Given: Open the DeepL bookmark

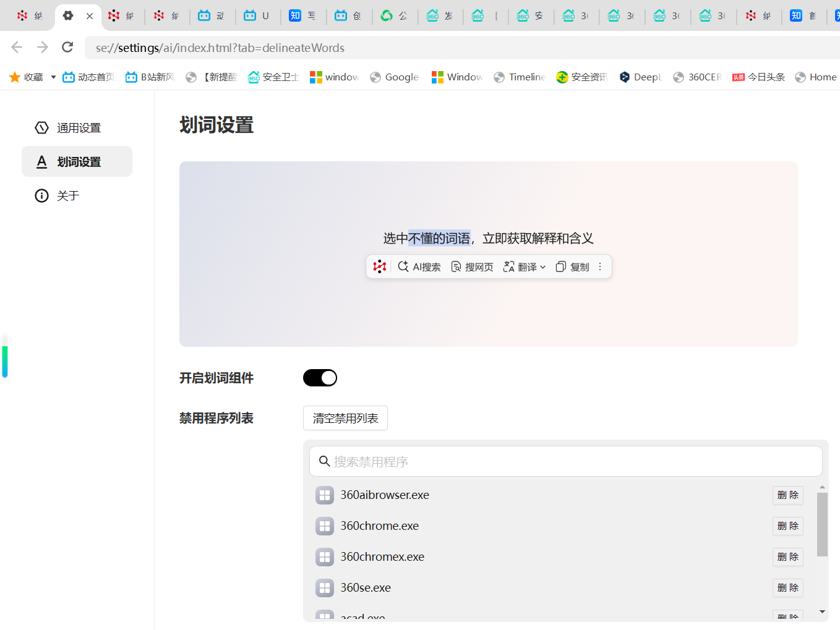Looking at the screenshot, I should point(641,77).
